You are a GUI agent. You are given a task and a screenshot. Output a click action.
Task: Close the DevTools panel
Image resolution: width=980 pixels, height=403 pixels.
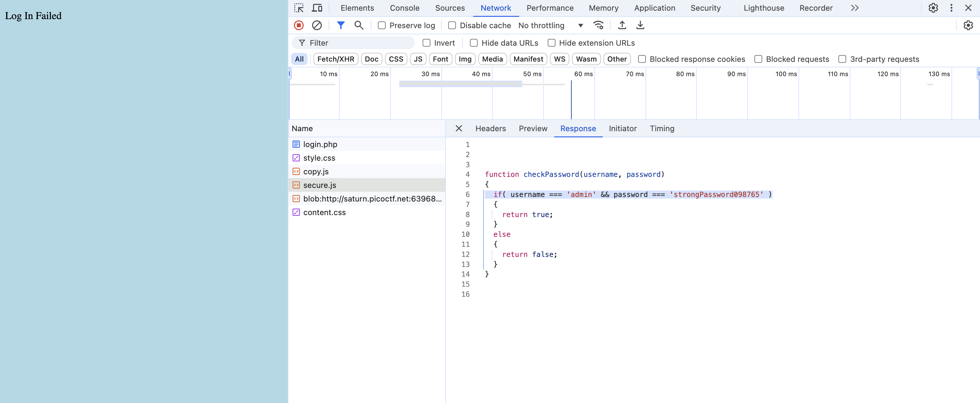[x=968, y=8]
